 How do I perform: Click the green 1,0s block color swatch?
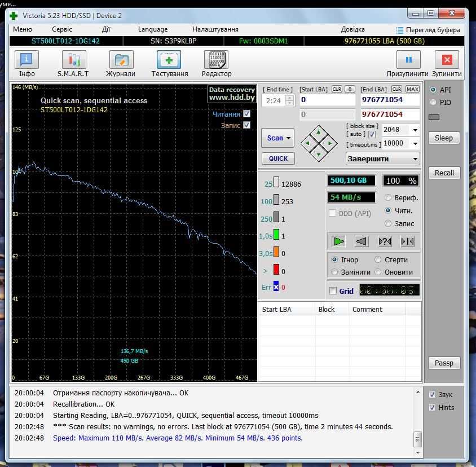(276, 235)
